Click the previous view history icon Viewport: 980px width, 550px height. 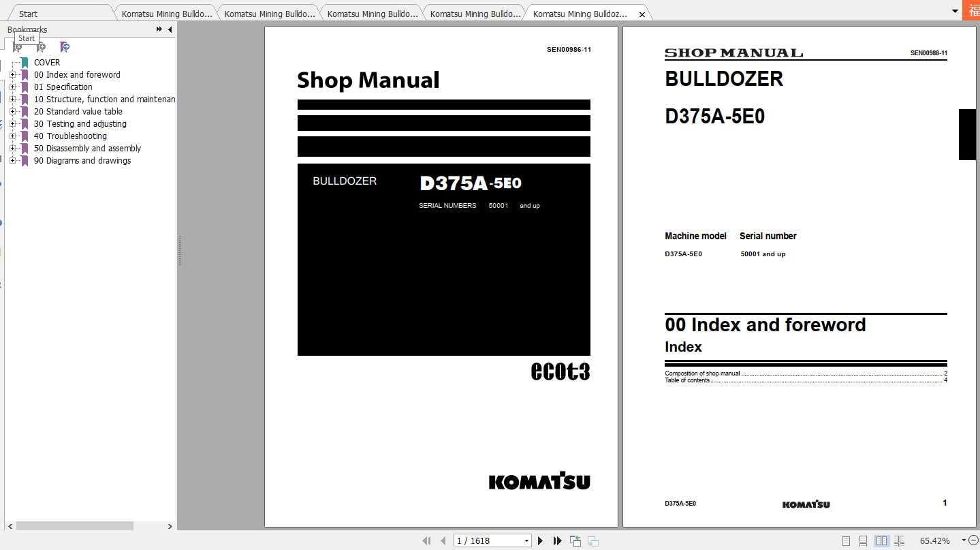click(x=575, y=540)
